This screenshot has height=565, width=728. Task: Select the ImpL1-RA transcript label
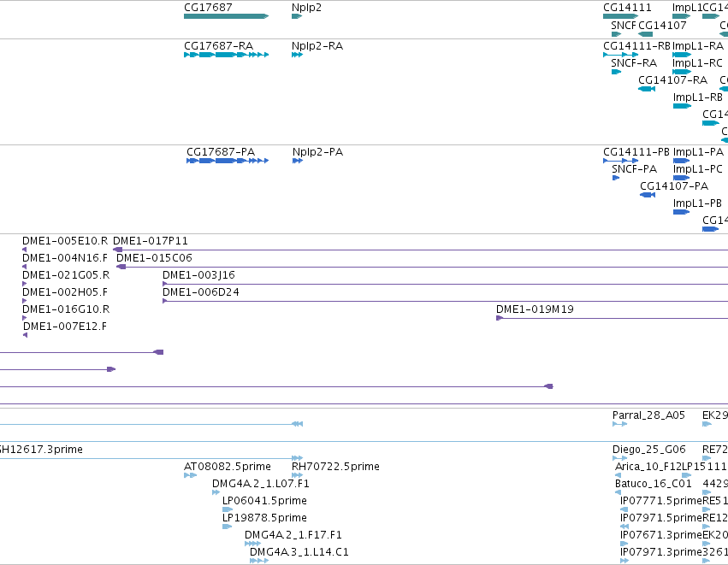coord(698,46)
